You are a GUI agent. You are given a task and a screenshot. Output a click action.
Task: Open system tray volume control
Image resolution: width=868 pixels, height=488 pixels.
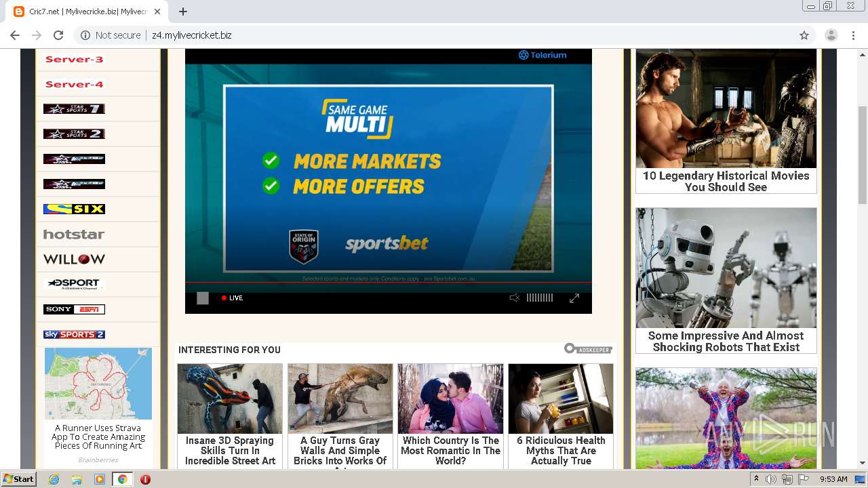point(771,479)
